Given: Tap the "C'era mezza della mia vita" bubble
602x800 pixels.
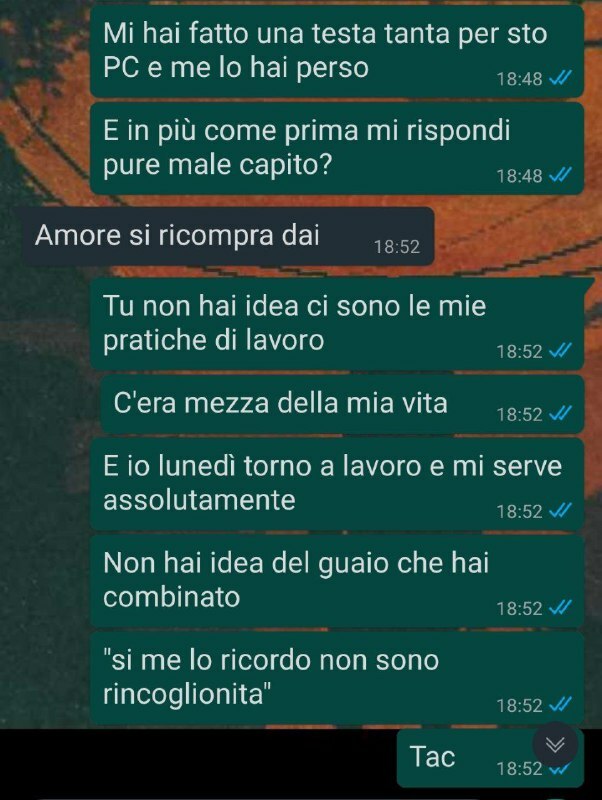Looking at the screenshot, I should (342, 405).
